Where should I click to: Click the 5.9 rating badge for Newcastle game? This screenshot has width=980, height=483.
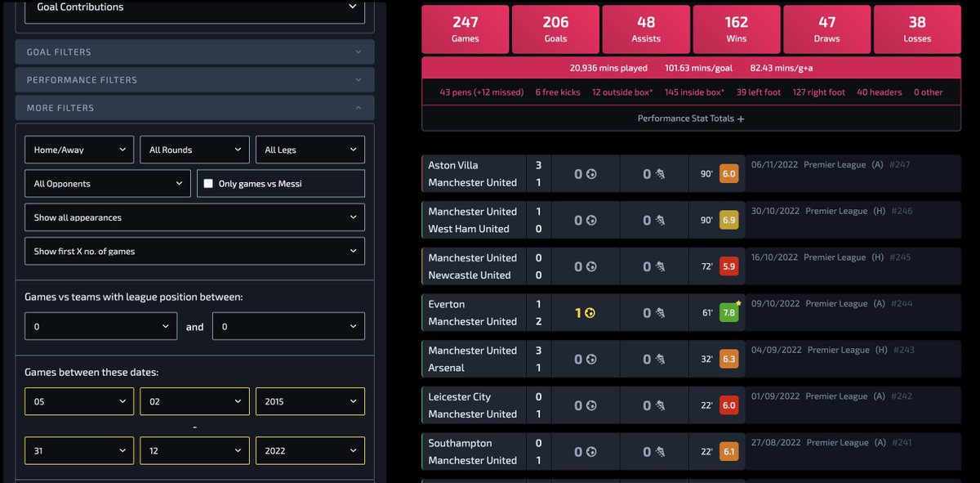click(728, 266)
